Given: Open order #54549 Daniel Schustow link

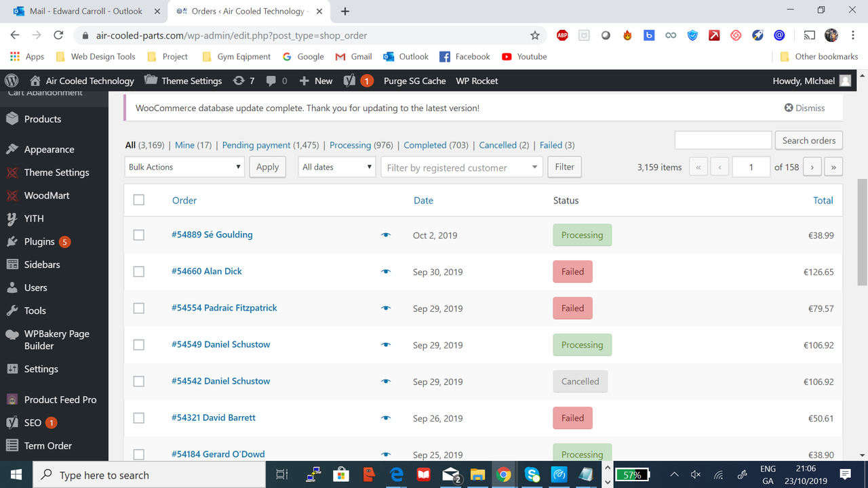Looking at the screenshot, I should (220, 344).
